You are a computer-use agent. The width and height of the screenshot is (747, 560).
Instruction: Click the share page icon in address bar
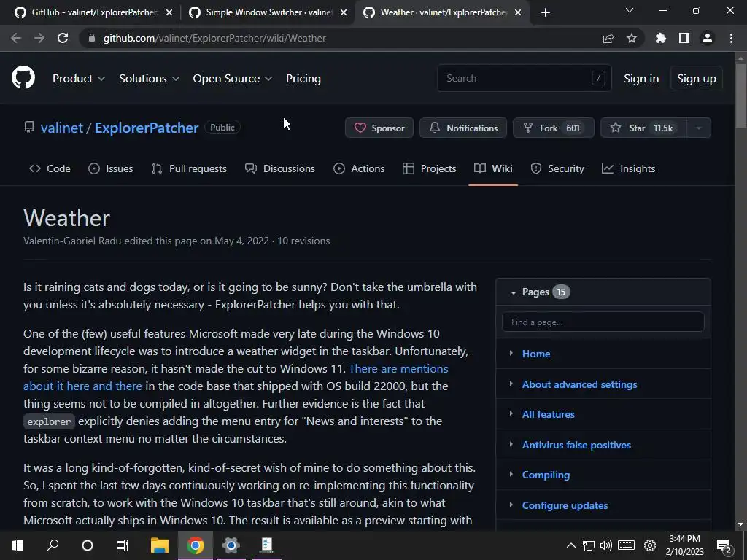[608, 38]
